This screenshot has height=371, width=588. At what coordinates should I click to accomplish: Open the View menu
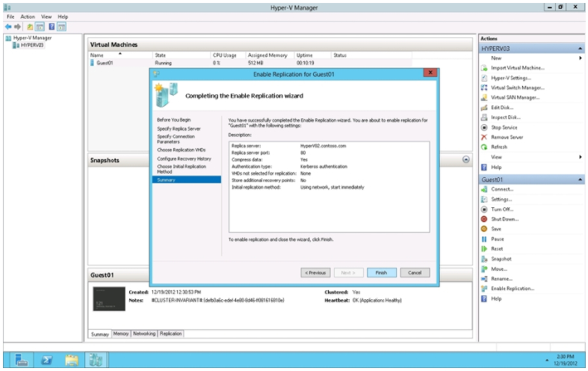(46, 17)
